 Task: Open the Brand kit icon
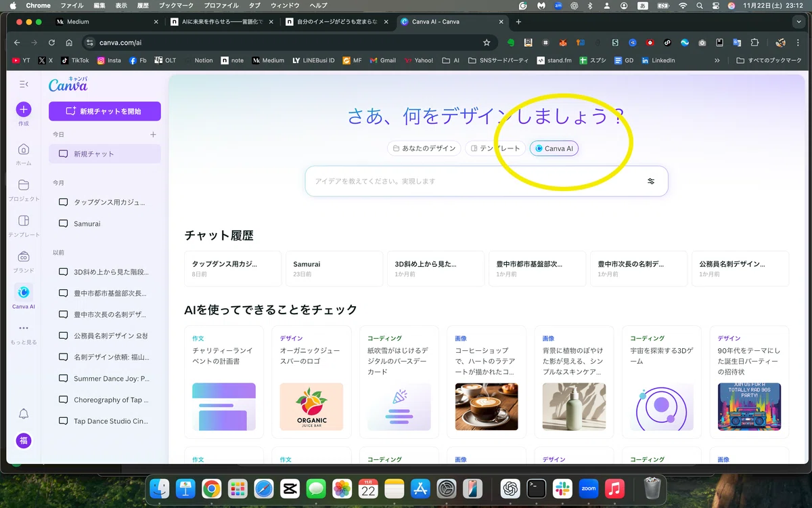(23, 257)
